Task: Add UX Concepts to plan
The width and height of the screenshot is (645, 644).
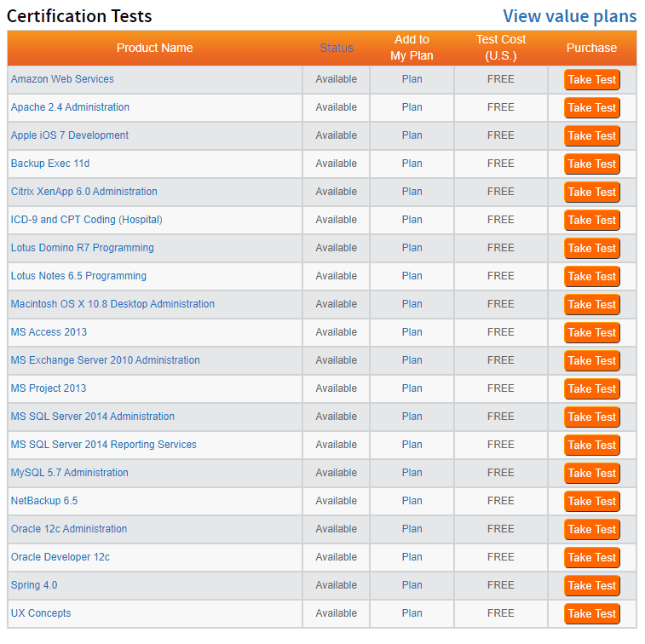Action: click(x=412, y=612)
